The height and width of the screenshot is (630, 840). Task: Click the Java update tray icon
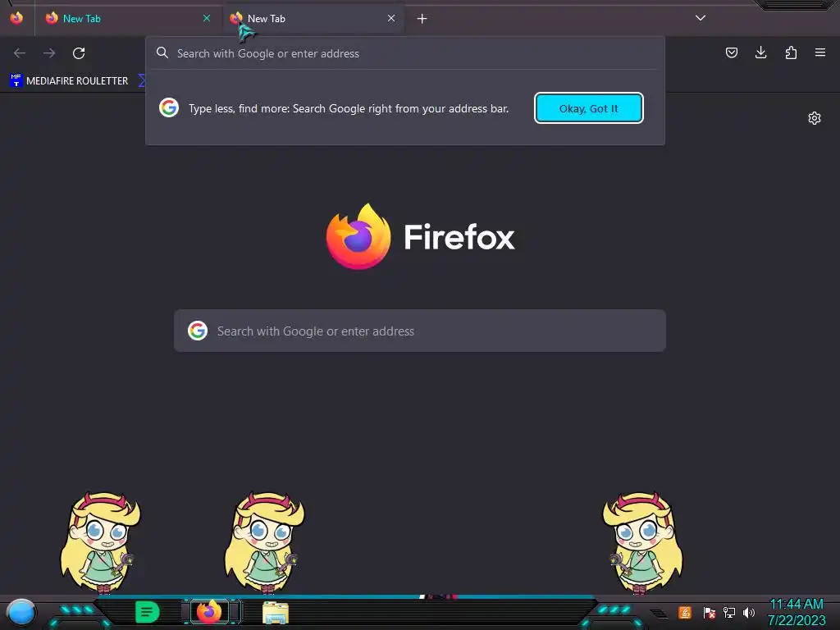point(685,612)
